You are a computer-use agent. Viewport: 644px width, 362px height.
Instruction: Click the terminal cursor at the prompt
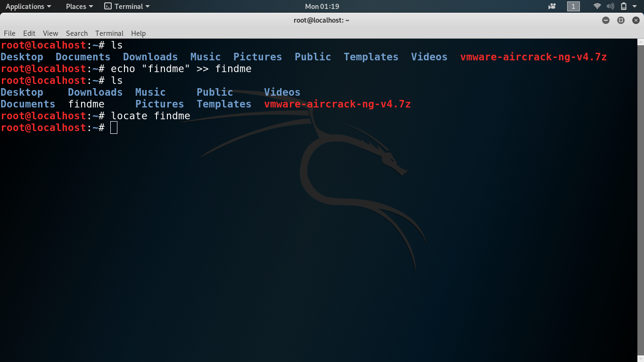coord(114,128)
